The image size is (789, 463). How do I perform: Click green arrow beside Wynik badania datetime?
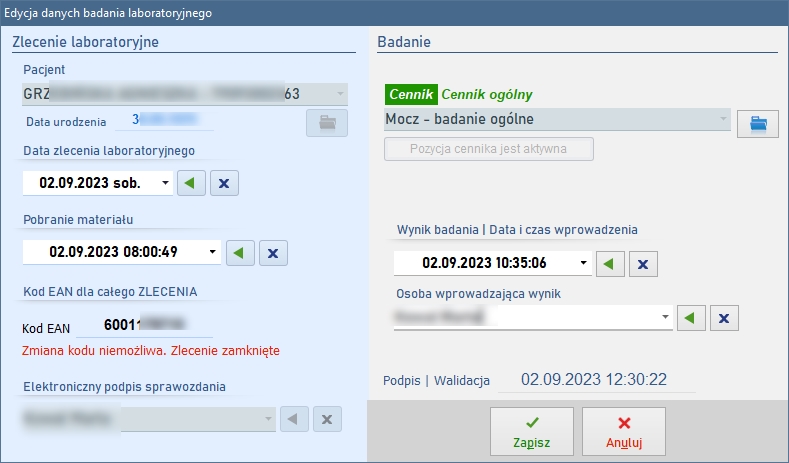(x=610, y=264)
